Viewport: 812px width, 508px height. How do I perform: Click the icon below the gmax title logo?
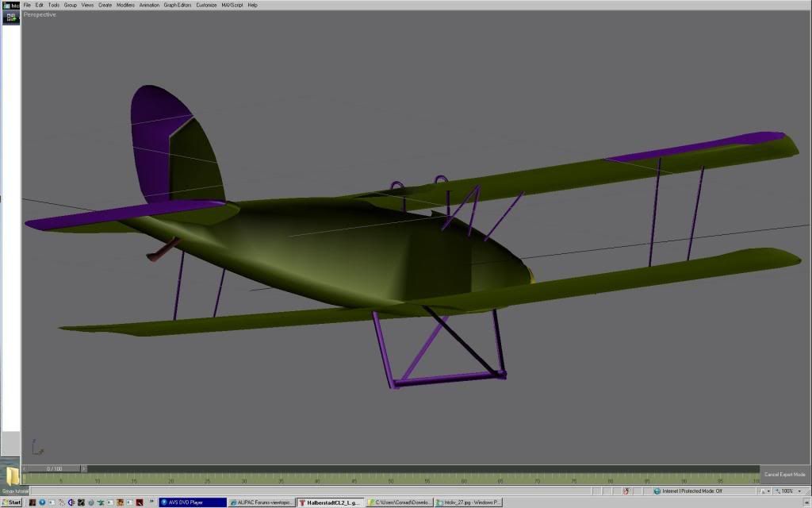pyautogui.click(x=11, y=17)
